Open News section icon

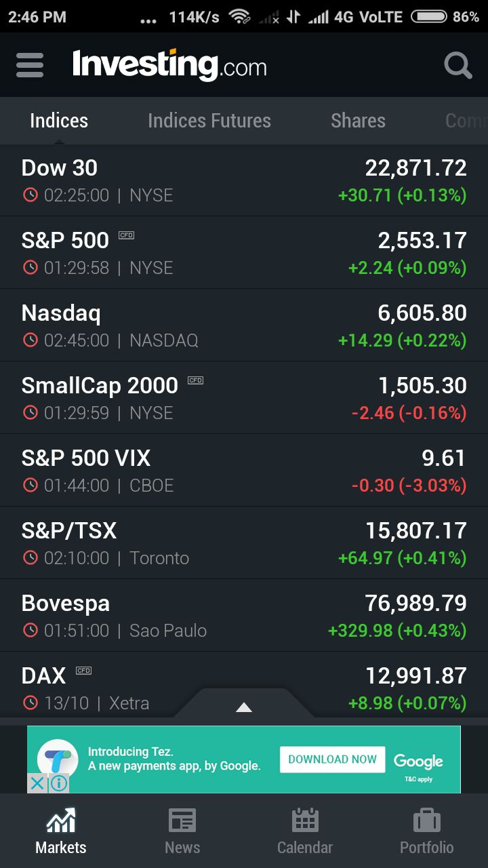(x=182, y=821)
